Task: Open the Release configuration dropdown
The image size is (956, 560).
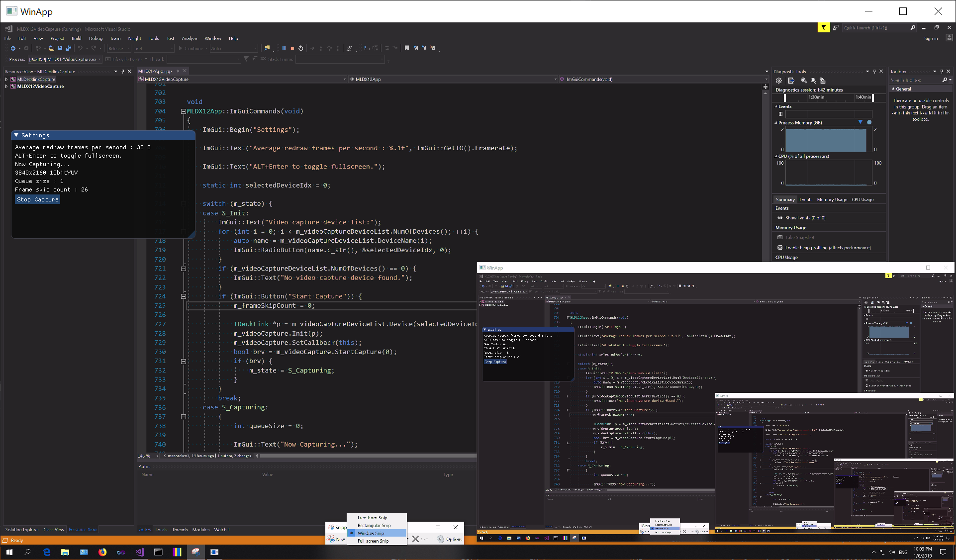Action: pos(119,48)
